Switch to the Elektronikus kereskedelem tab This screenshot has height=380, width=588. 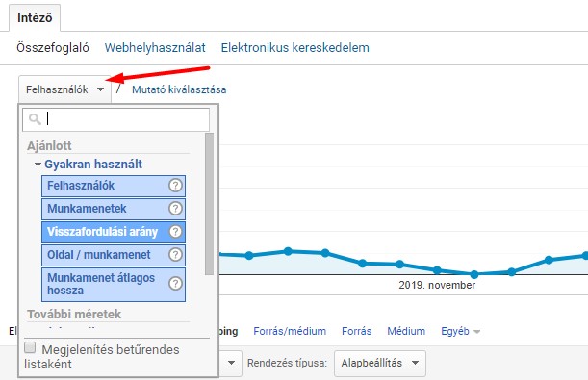[x=294, y=47]
